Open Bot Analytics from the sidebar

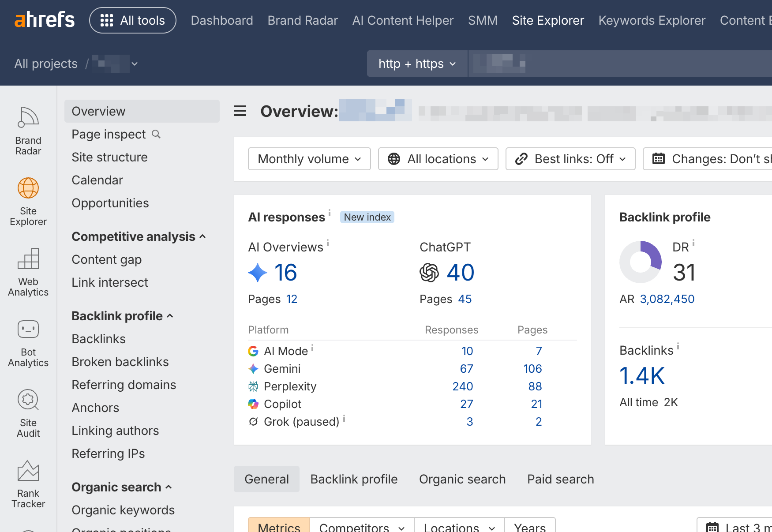(28, 343)
